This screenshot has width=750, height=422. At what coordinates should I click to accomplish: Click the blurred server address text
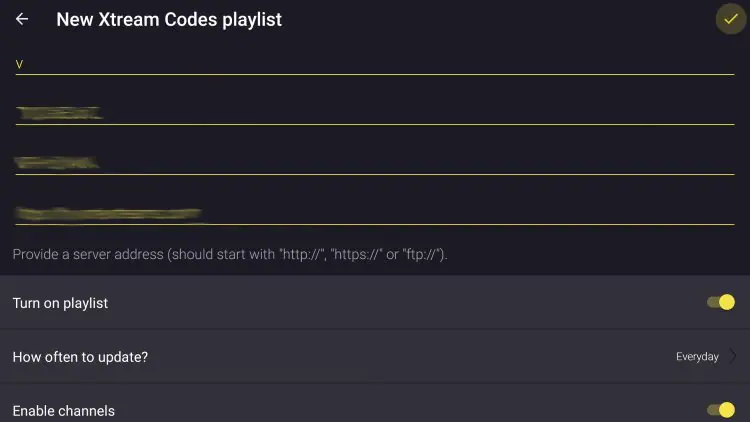click(x=110, y=212)
